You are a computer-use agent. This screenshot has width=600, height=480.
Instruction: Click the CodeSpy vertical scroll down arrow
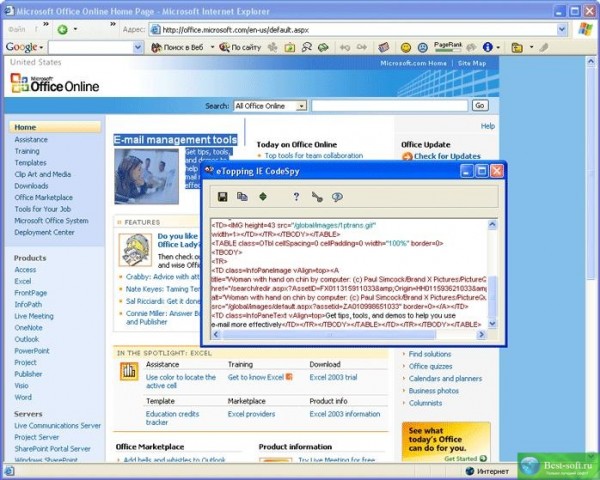pyautogui.click(x=492, y=323)
